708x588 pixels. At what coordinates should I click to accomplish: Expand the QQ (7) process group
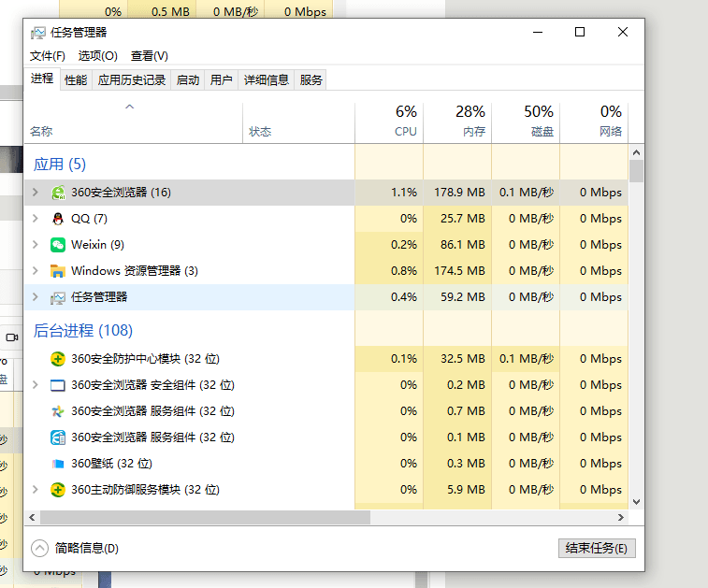point(36,219)
